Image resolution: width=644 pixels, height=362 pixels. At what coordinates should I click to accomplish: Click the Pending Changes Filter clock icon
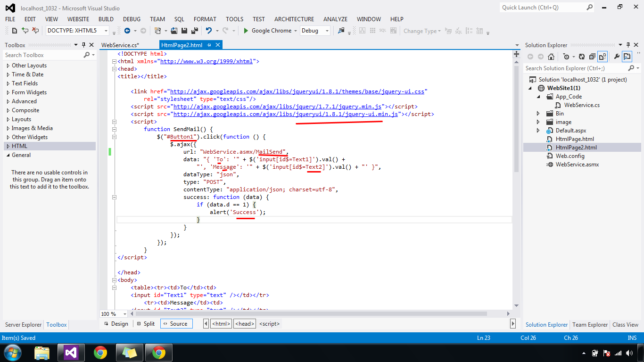(566, 57)
